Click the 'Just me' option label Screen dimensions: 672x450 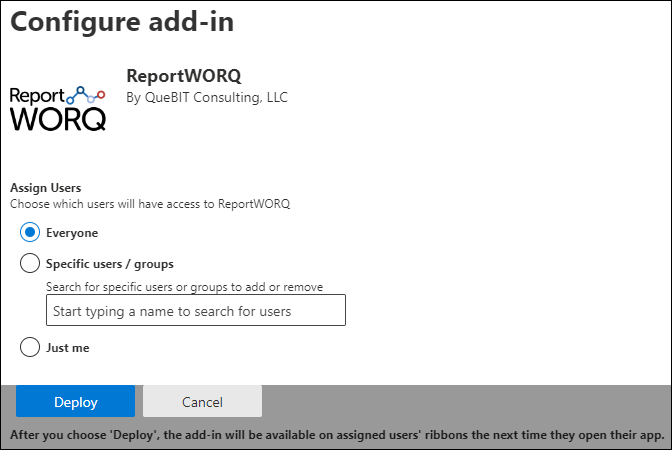click(69, 348)
